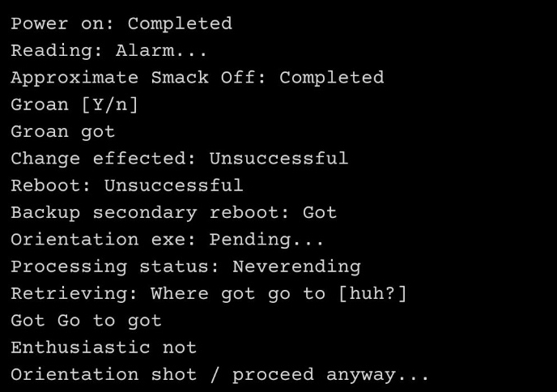This screenshot has width=557, height=392.
Task: Click the "Reboot: Unsuccessful" line
Action: [126, 185]
